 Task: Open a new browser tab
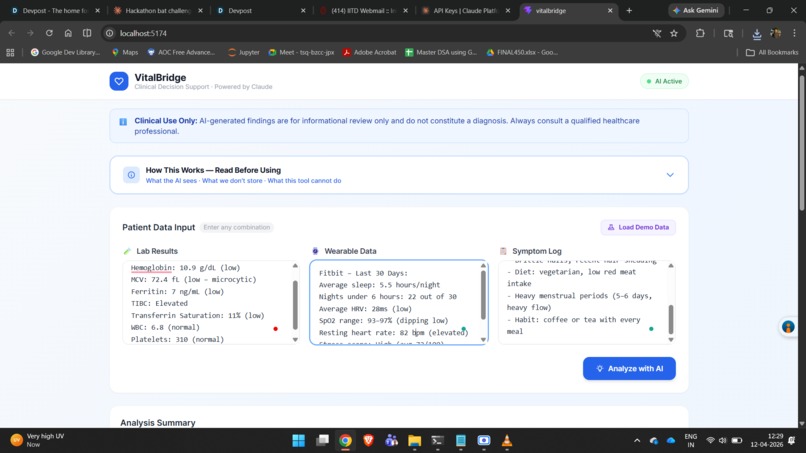(629, 10)
